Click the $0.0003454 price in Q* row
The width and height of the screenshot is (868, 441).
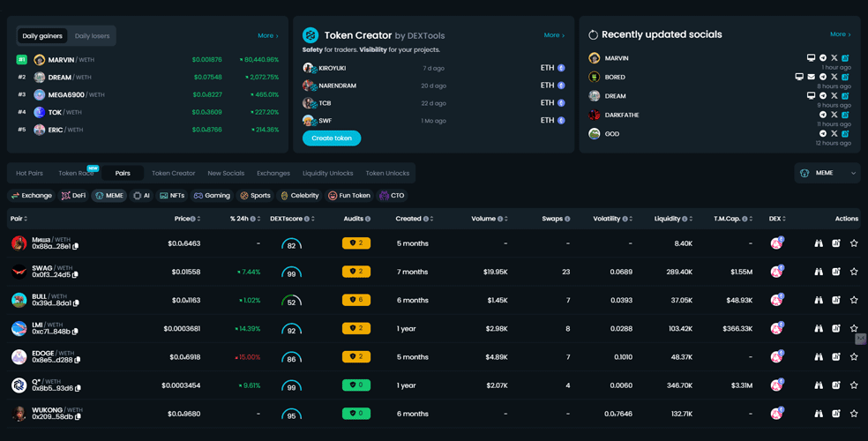pyautogui.click(x=181, y=385)
